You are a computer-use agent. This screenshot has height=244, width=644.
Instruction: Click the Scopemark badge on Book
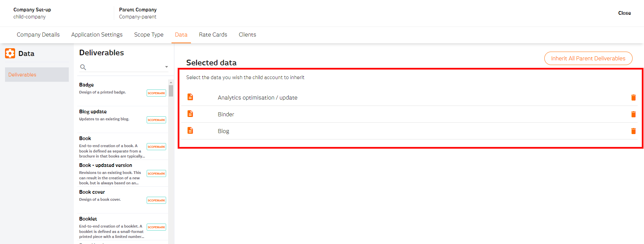pos(156,147)
